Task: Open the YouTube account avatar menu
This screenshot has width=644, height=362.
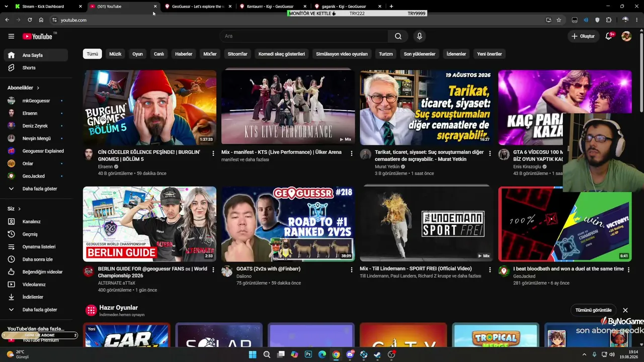Action: [626, 36]
